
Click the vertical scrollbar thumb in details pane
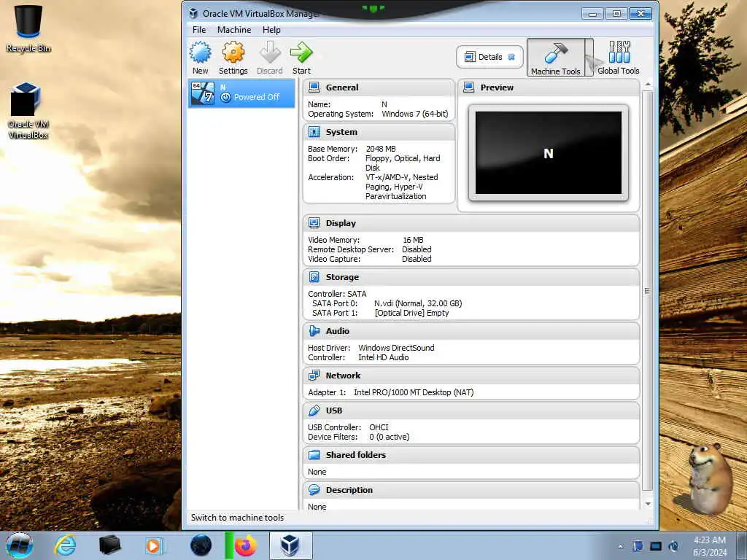coord(648,290)
